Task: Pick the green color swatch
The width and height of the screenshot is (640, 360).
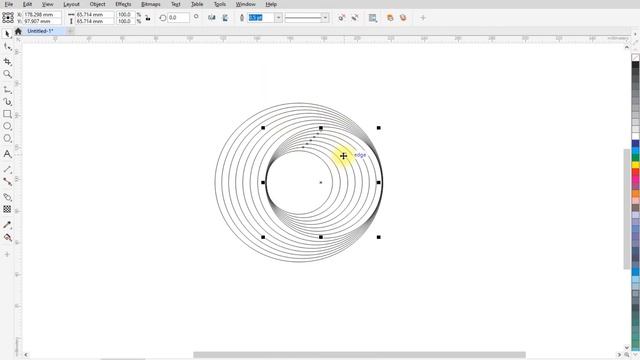Action: tap(636, 158)
